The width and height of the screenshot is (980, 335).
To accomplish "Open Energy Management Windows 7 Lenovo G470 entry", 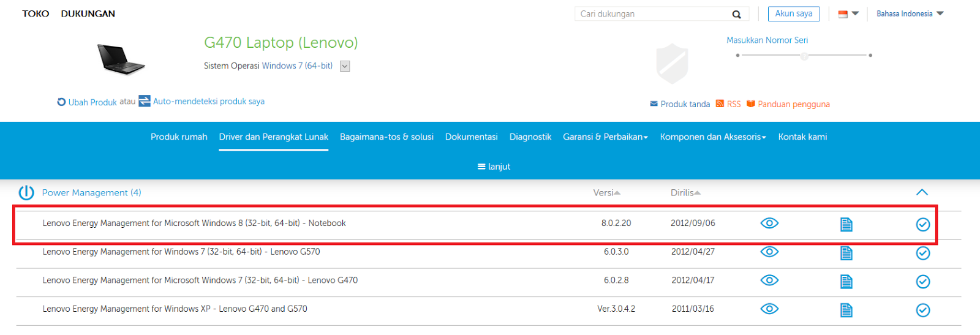I will click(x=200, y=280).
